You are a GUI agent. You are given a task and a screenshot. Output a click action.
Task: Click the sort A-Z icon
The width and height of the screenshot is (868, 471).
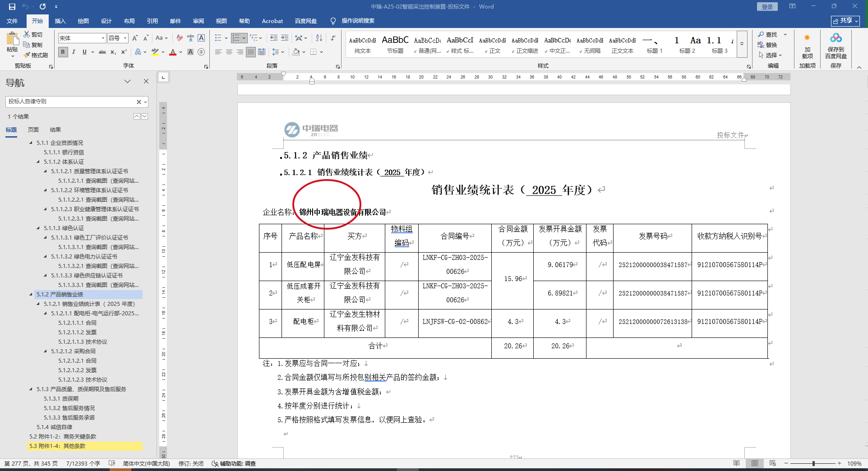click(x=319, y=38)
